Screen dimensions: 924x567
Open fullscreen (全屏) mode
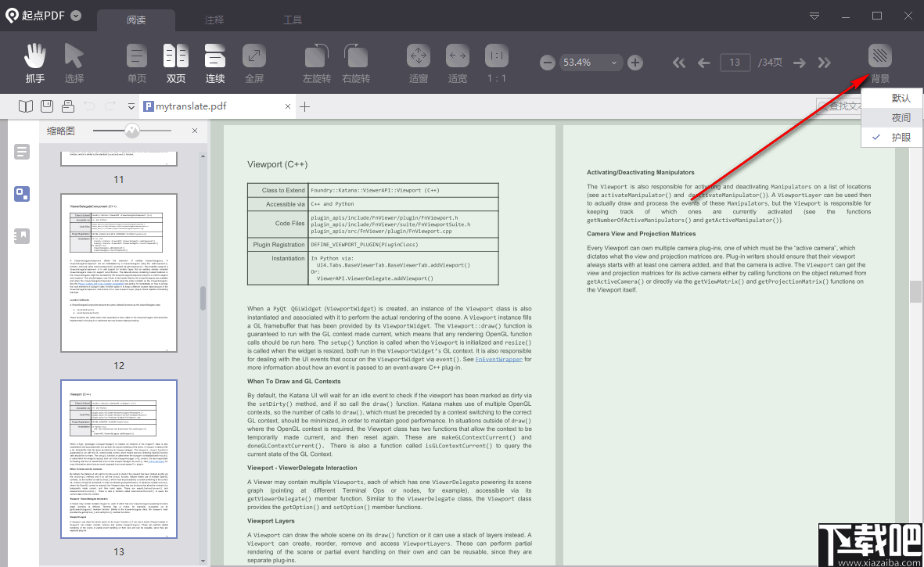[x=254, y=63]
